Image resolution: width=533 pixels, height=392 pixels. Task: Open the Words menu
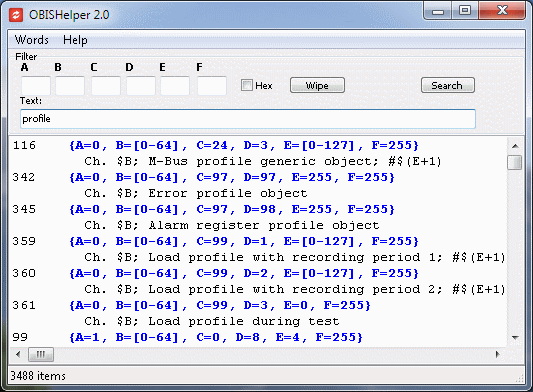(32, 40)
